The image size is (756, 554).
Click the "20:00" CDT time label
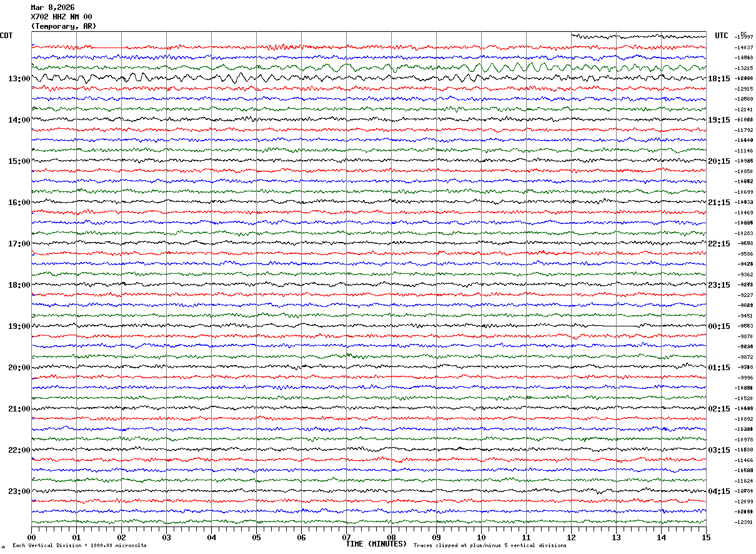point(19,368)
